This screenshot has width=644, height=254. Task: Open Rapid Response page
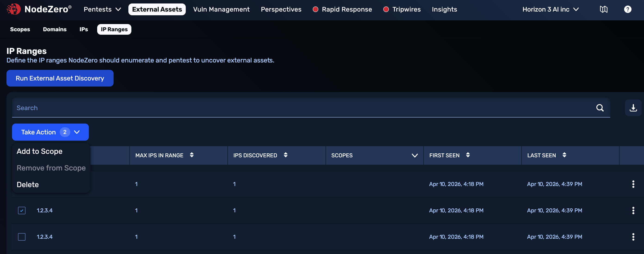[347, 9]
